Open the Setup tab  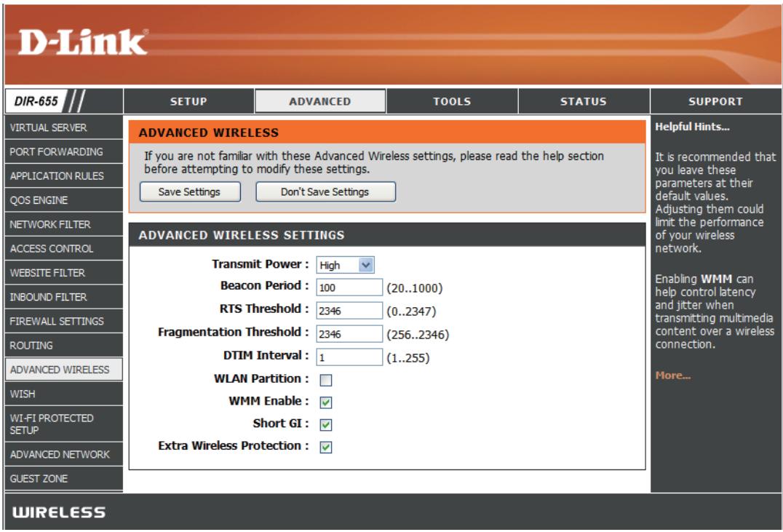click(x=188, y=101)
